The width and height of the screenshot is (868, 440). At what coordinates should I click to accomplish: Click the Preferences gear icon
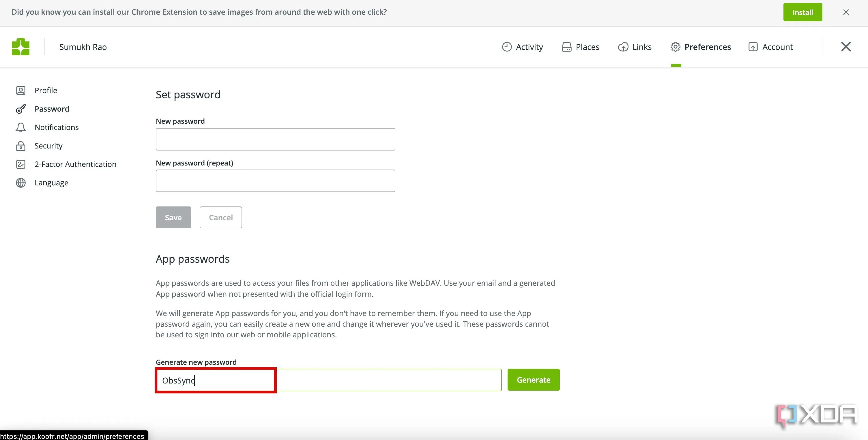pos(675,46)
